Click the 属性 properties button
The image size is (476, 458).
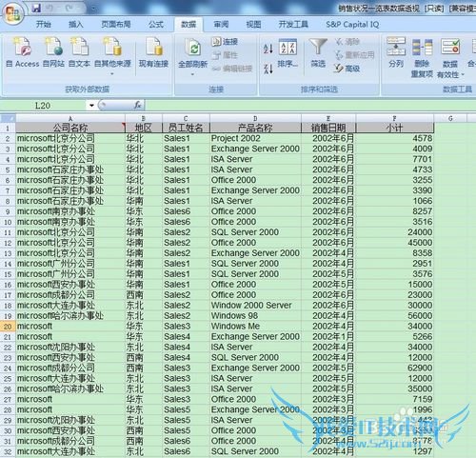(x=225, y=55)
